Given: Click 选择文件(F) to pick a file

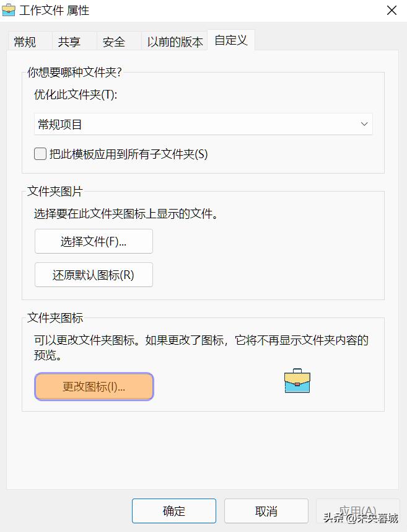Looking at the screenshot, I should [x=94, y=241].
